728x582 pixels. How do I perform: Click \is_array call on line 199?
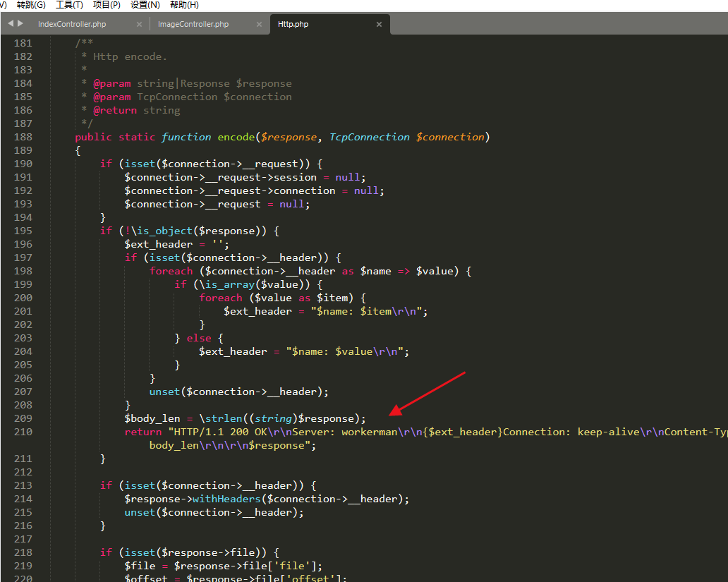(x=227, y=284)
